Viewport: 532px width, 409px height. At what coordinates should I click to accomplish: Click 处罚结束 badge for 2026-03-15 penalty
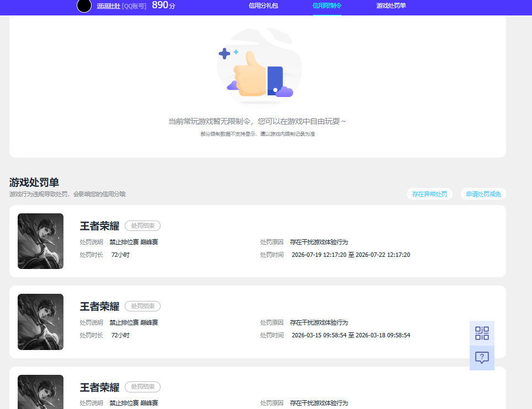[143, 306]
